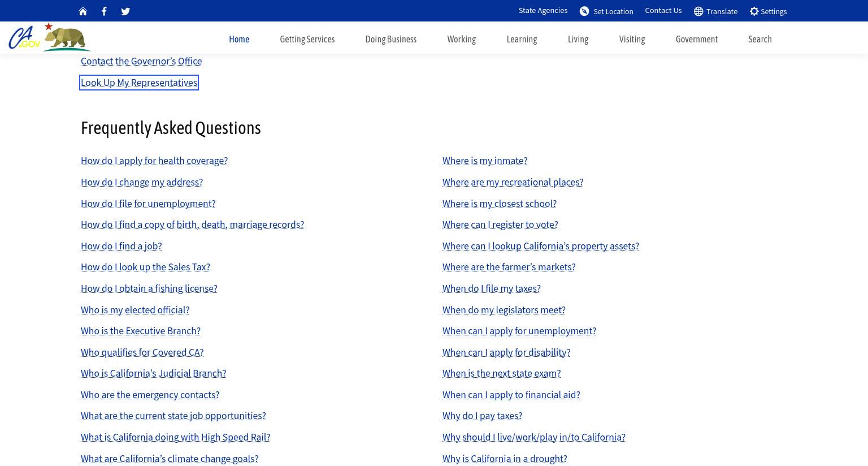Image resolution: width=868 pixels, height=466 pixels.
Task: Open the Visiting menu
Action: click(632, 39)
